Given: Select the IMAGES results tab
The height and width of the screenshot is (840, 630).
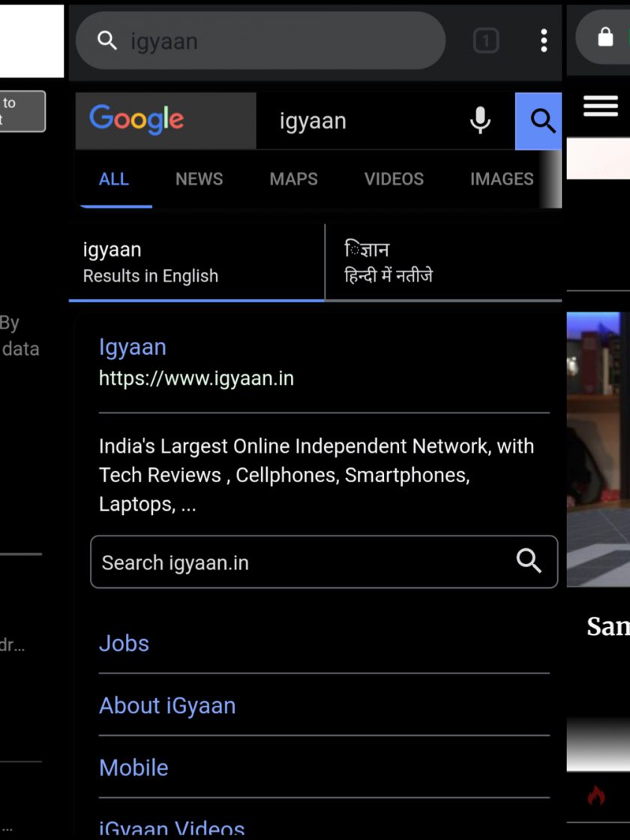Looking at the screenshot, I should [502, 179].
